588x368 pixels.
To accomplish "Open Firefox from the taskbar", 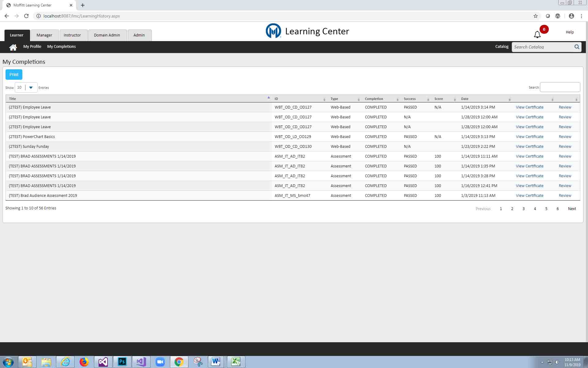I will tap(84, 362).
